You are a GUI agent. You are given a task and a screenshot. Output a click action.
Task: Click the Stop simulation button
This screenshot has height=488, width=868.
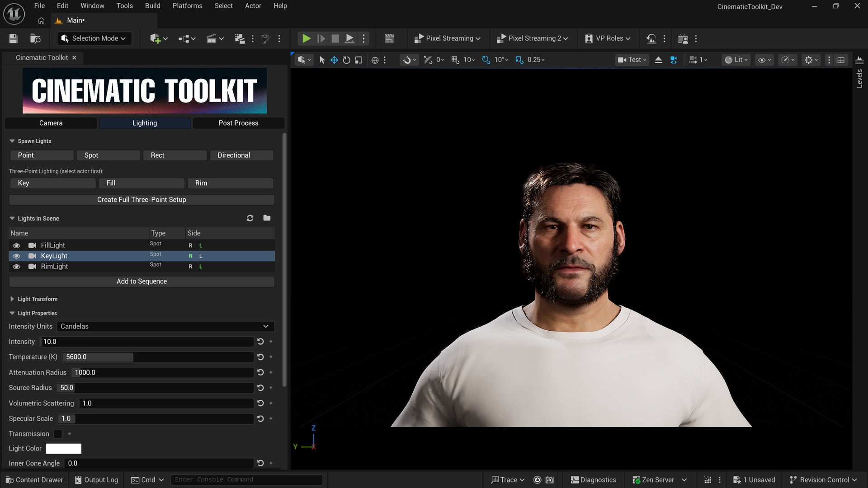[335, 38]
